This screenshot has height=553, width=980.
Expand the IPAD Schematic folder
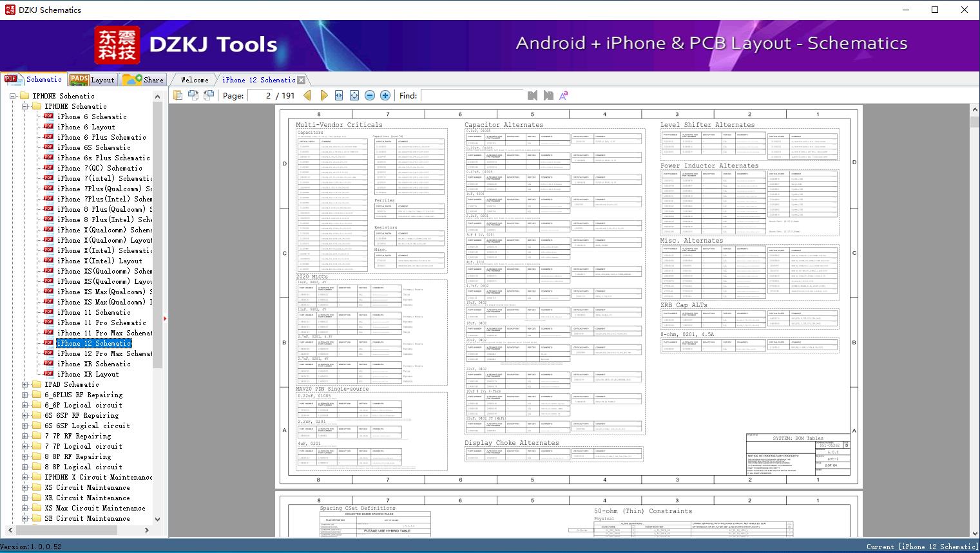tap(25, 384)
